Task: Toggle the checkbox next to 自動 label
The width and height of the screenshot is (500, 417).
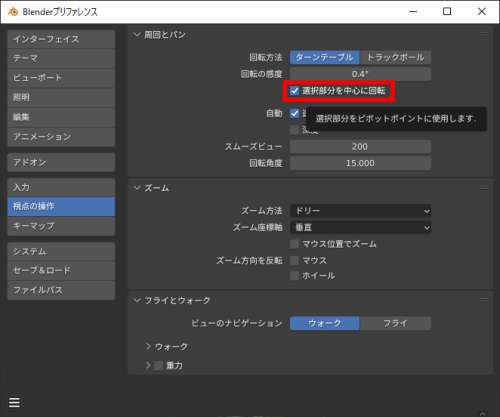Action: tap(294, 113)
